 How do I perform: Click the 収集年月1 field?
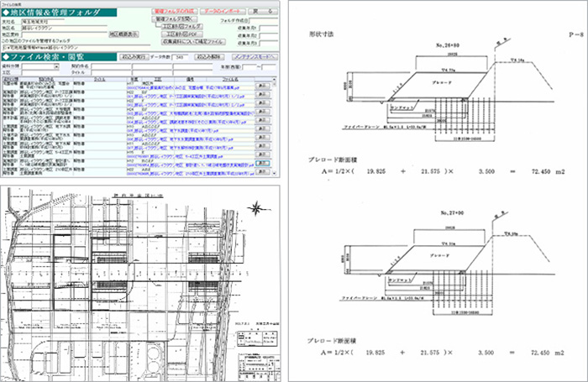pos(269,28)
